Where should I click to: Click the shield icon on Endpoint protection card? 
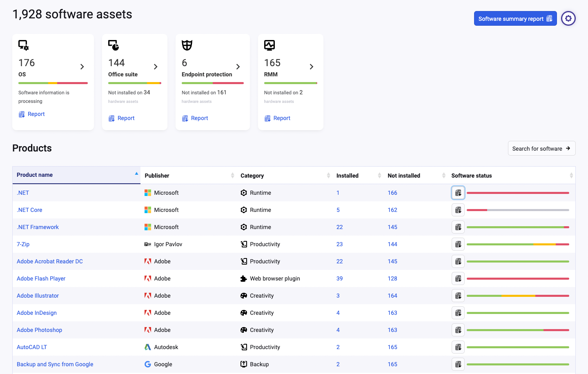coord(187,45)
